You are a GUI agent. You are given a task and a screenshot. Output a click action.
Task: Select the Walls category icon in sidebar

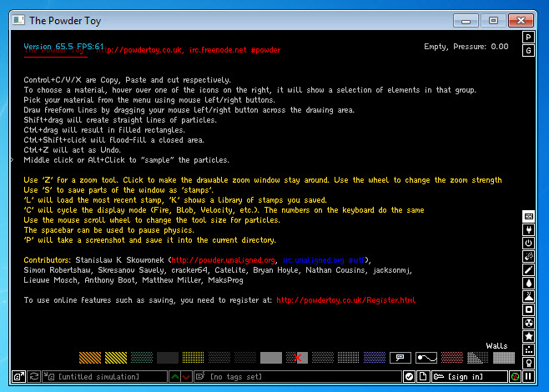(528, 215)
